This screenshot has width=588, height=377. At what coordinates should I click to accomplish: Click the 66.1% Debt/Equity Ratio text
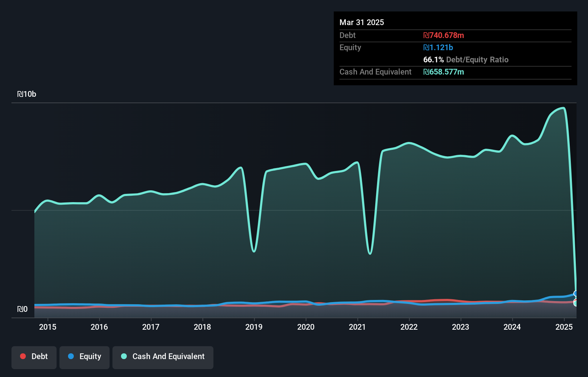(x=466, y=59)
